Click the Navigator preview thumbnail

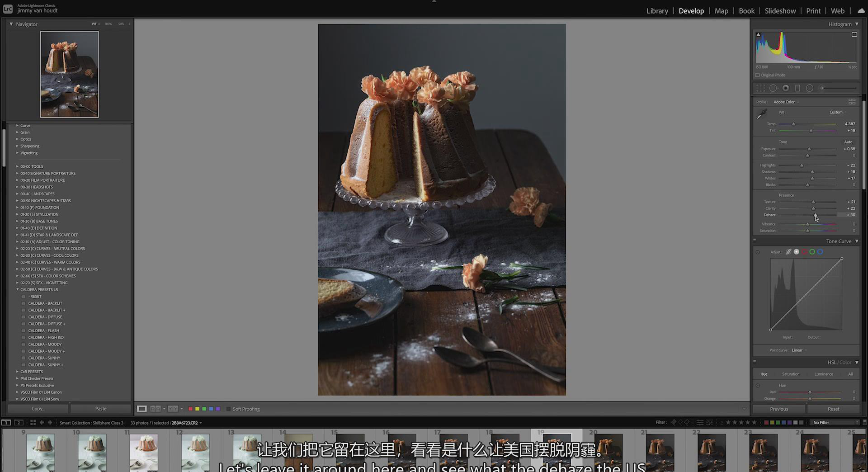tap(69, 74)
